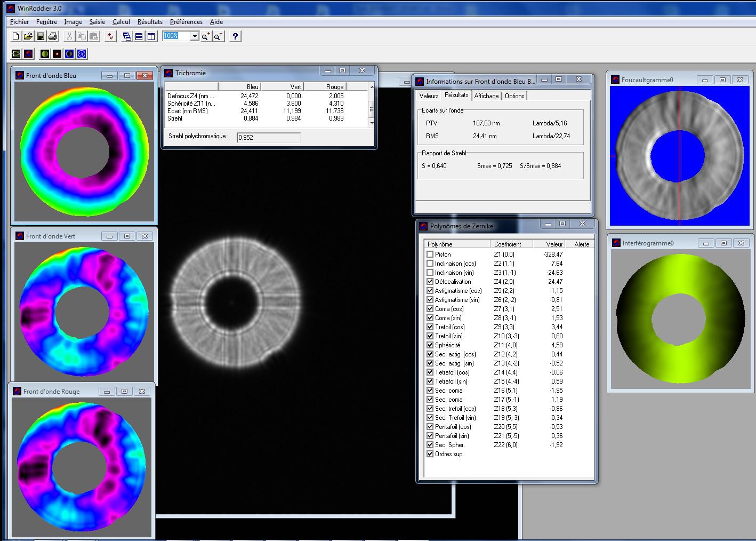Click the Foucaultgramme0 image
The height and width of the screenshot is (541, 756).
click(679, 155)
